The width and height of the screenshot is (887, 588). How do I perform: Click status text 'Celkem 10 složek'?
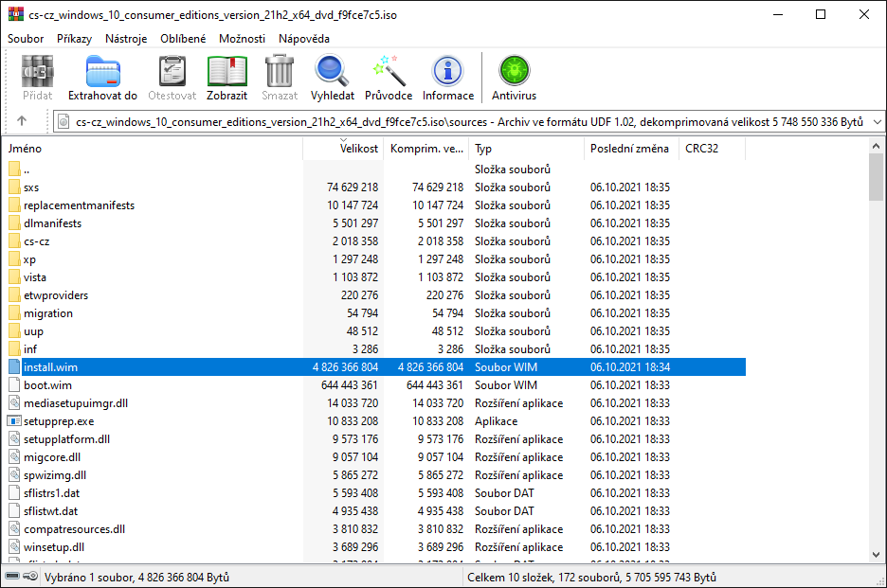tap(512, 578)
